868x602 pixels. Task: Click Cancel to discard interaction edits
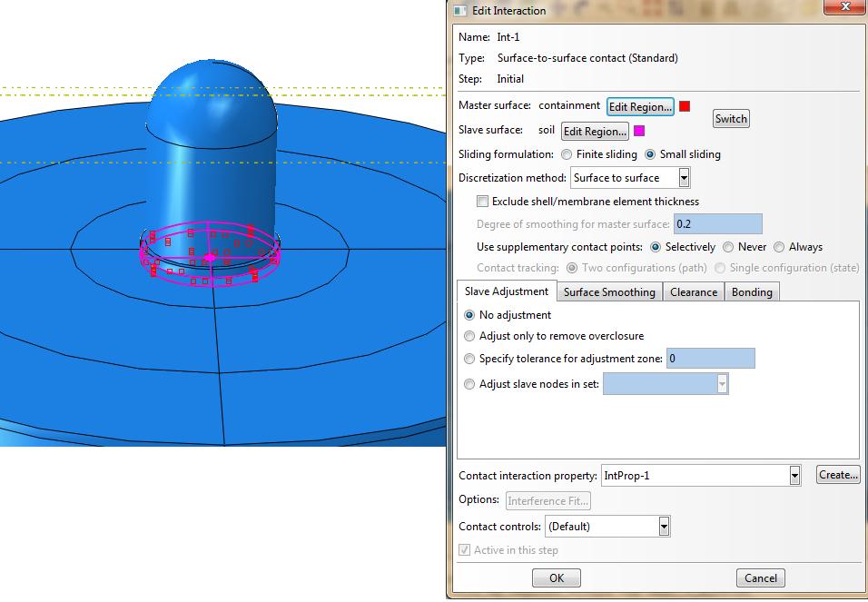[x=761, y=577]
